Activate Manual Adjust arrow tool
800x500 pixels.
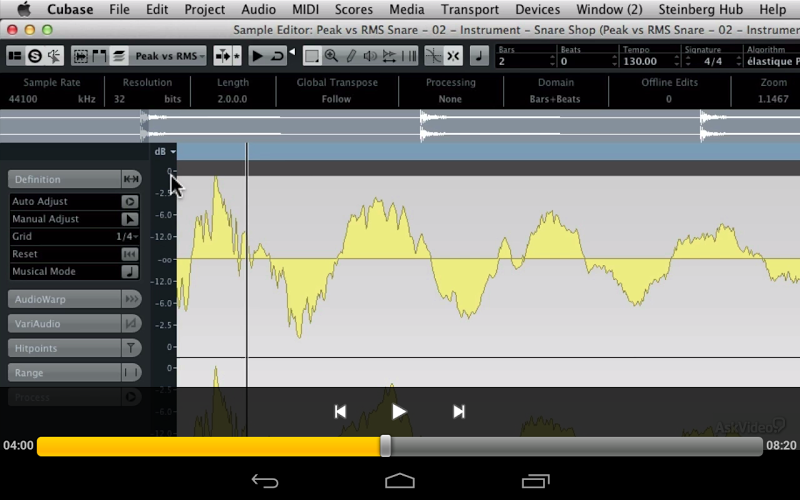click(x=130, y=219)
